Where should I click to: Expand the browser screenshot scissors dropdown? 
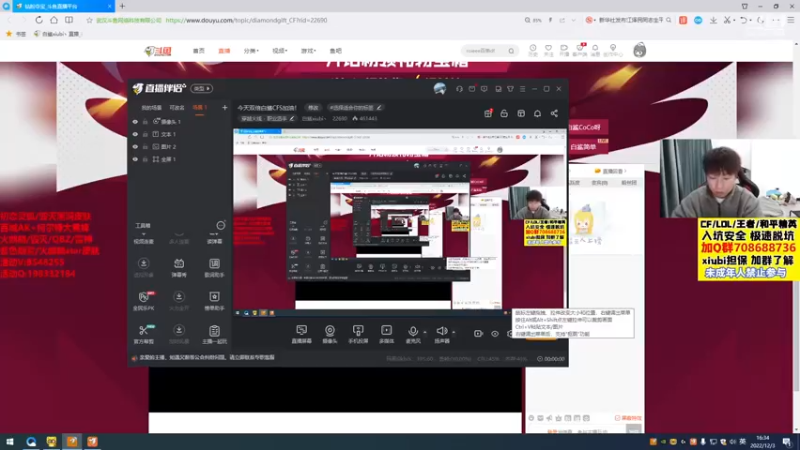point(734,20)
